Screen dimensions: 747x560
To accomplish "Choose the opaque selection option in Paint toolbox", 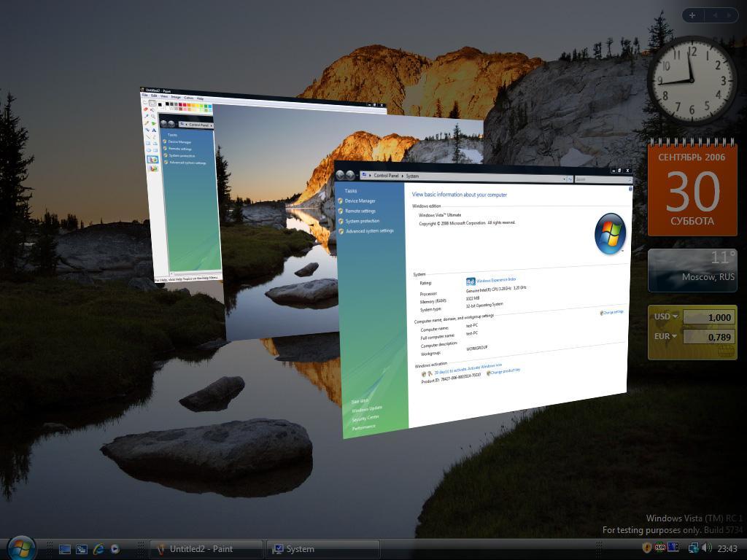I will tap(152, 160).
